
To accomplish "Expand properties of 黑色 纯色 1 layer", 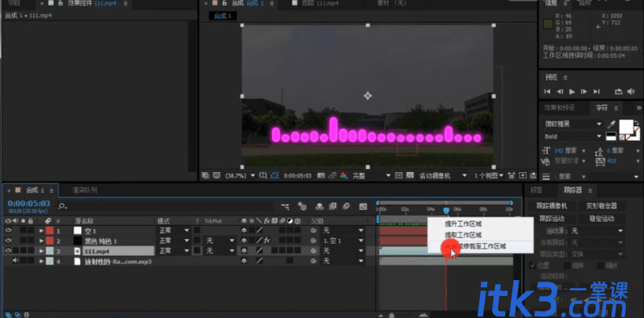I will (41, 240).
